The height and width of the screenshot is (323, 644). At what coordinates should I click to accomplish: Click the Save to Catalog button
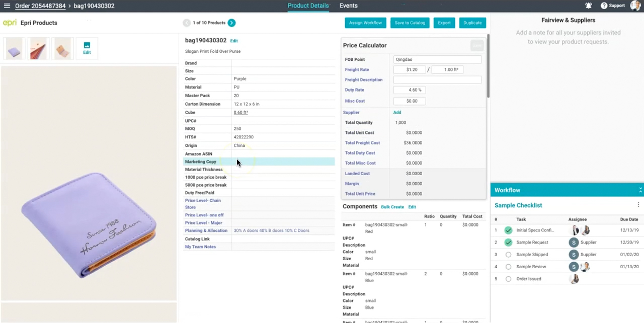pyautogui.click(x=410, y=23)
